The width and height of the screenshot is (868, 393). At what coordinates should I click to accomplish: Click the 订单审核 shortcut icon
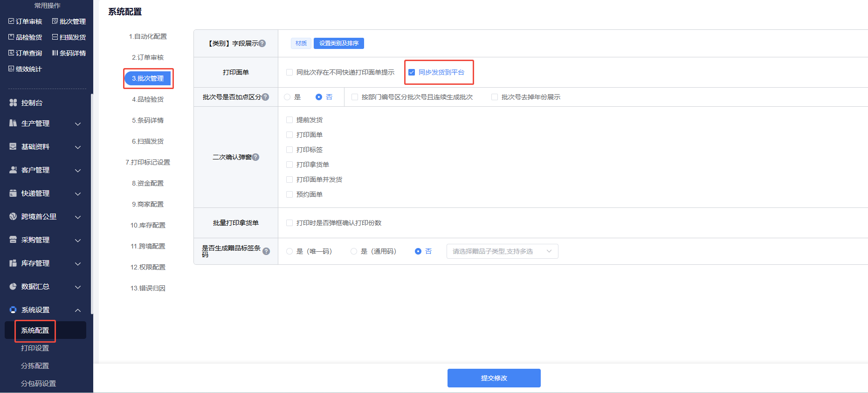[x=11, y=21]
